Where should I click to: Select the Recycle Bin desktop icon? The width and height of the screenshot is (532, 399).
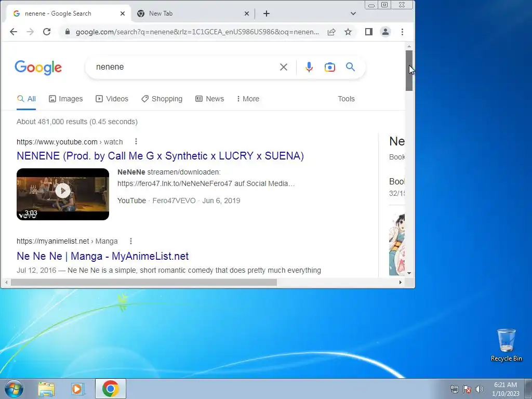pos(506,345)
